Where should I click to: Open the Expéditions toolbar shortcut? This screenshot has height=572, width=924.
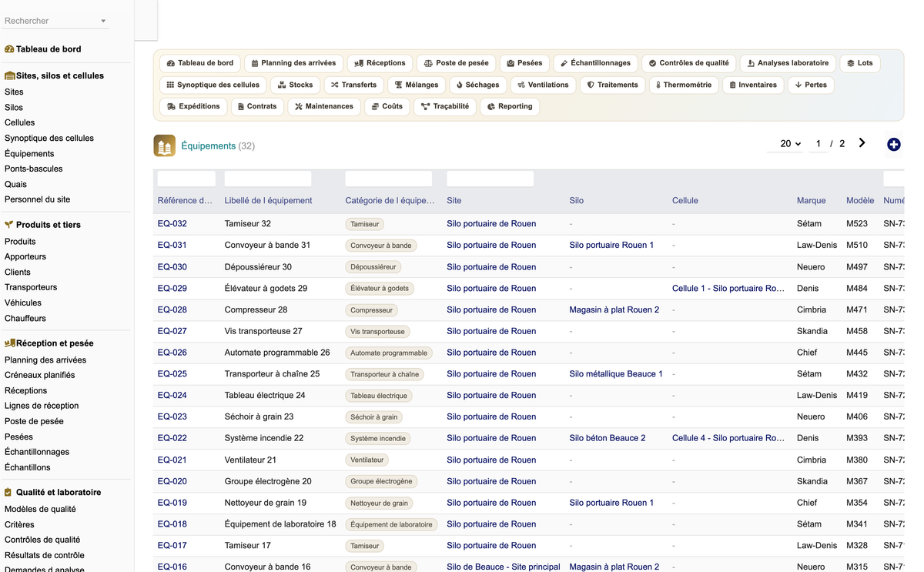point(193,106)
